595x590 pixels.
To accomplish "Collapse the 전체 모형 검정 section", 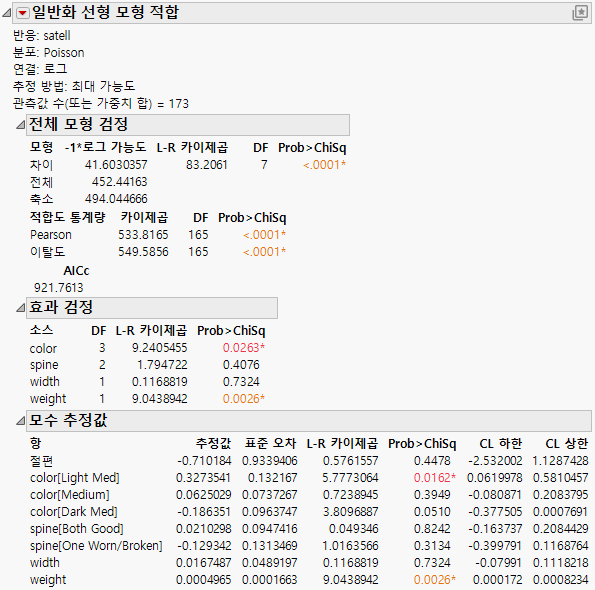I will pyautogui.click(x=20, y=125).
